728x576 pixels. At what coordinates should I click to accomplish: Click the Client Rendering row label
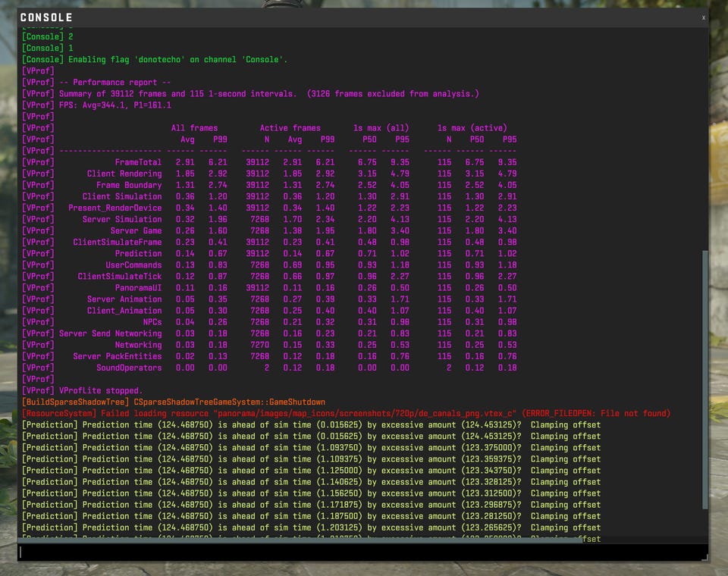[x=124, y=174]
